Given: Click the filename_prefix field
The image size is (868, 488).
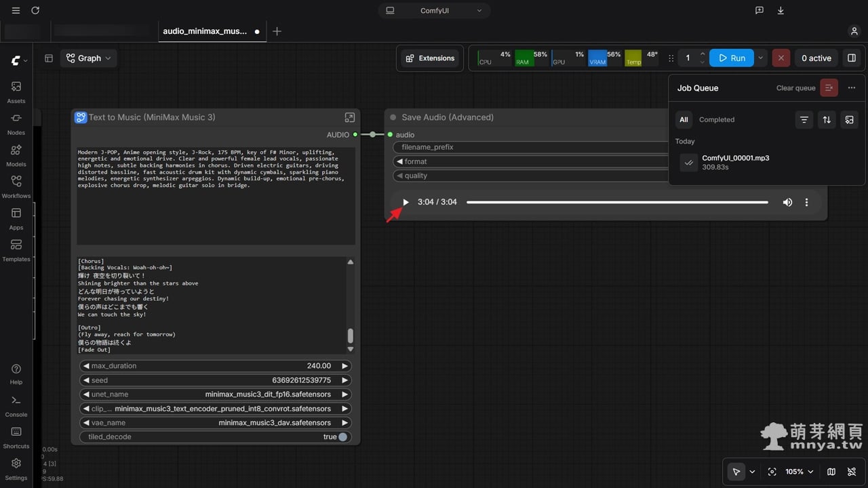Looking at the screenshot, I should point(530,147).
